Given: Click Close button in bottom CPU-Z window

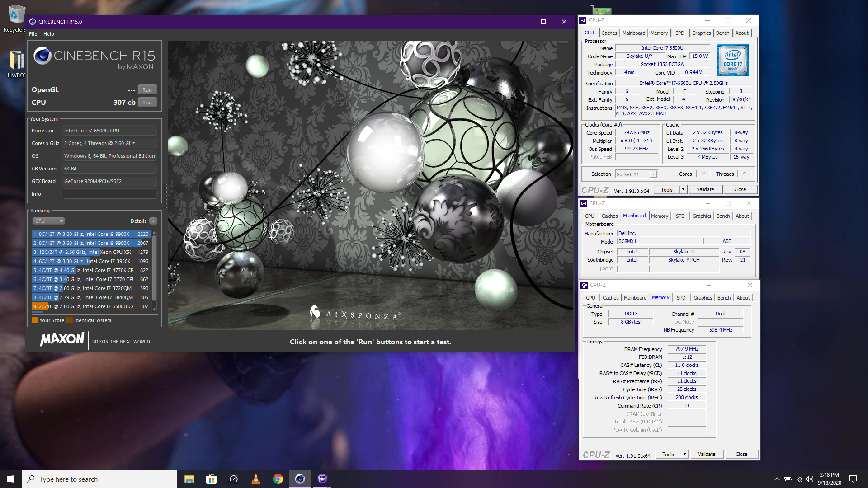Looking at the screenshot, I should coord(741,455).
